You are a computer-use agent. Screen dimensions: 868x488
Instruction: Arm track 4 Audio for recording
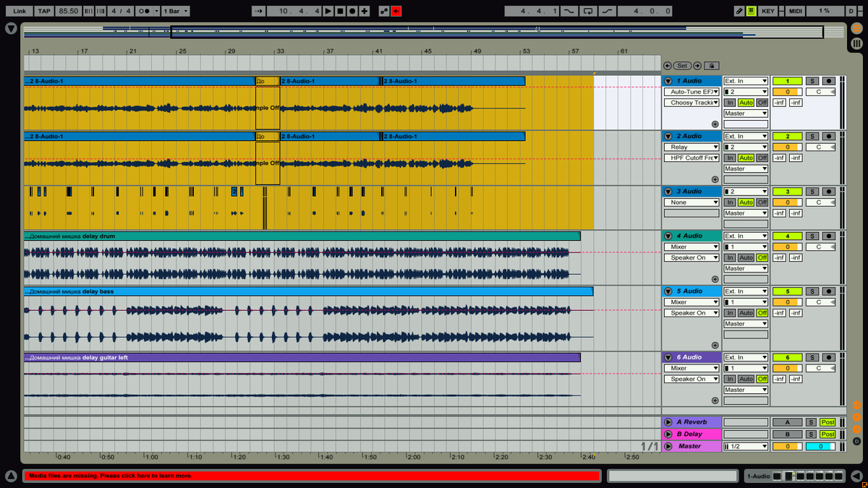[829, 236]
